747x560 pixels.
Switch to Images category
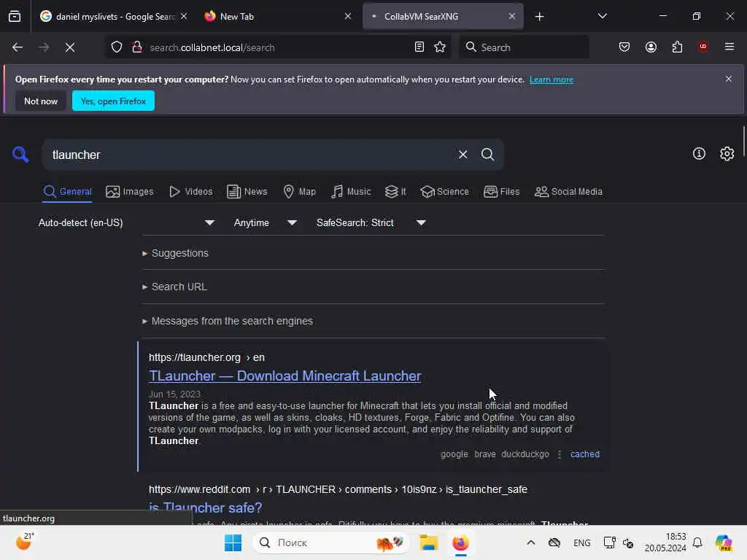pyautogui.click(x=130, y=192)
